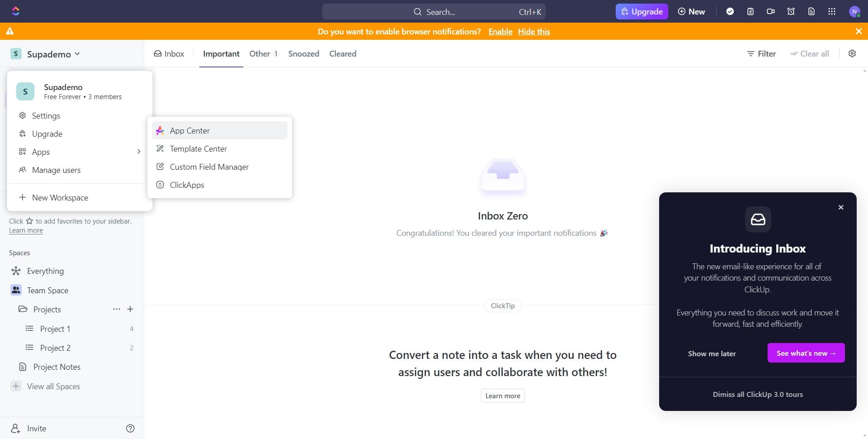Click the video clip record icon
868x439 pixels.
pos(771,11)
